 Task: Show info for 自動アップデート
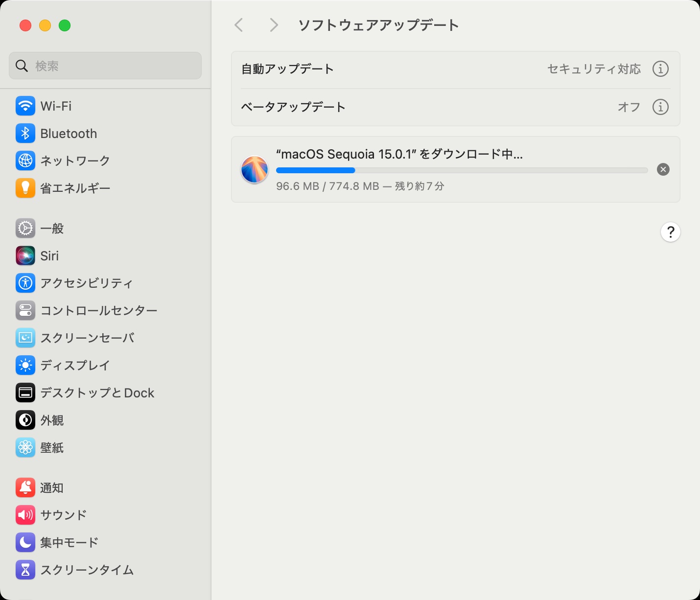coord(660,69)
